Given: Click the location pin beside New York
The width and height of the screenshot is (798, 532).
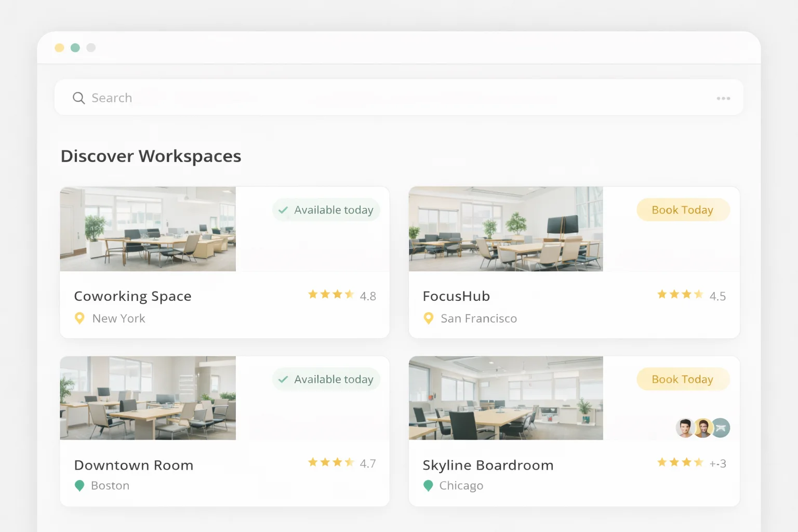Looking at the screenshot, I should [x=79, y=318].
